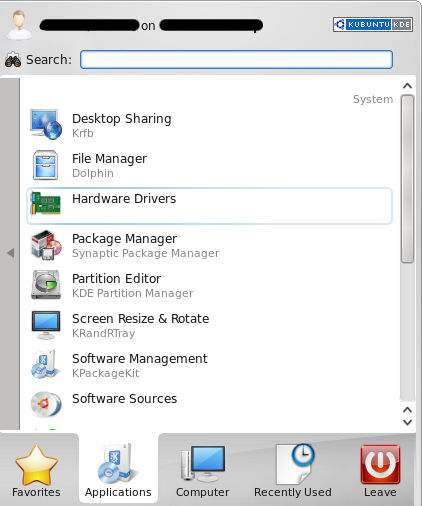
Task: Click the red Leave power icon
Action: [x=380, y=464]
